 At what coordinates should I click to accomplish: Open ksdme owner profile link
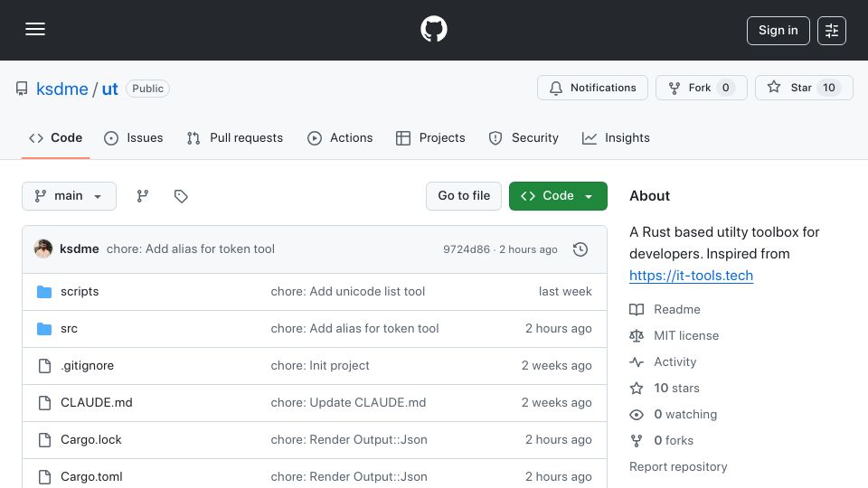(x=62, y=89)
